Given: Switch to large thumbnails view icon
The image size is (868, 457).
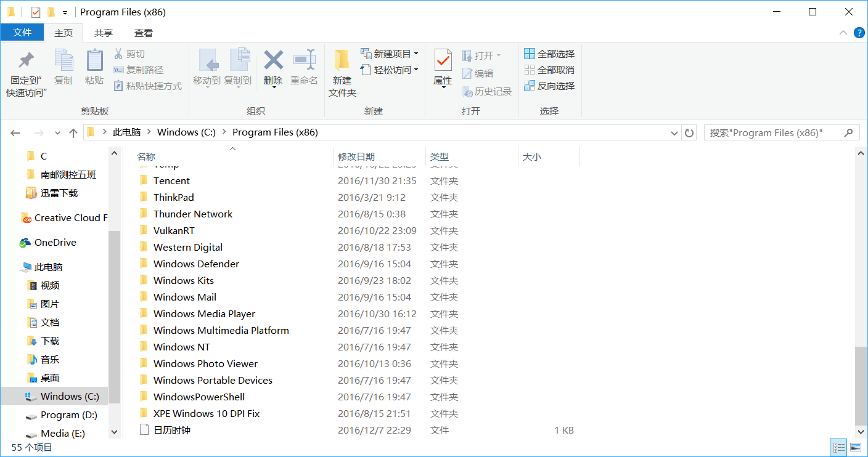Looking at the screenshot, I should [856, 447].
